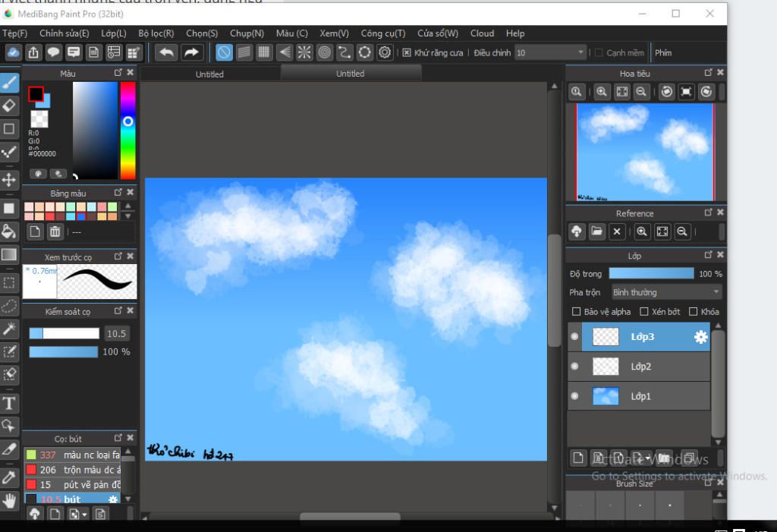Hide the Lớp1 layer visibility dot

[x=575, y=396]
